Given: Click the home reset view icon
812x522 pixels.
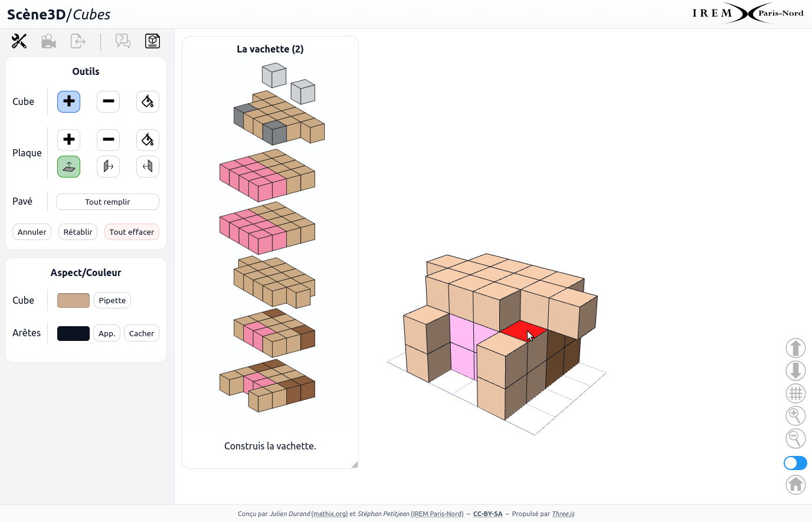Looking at the screenshot, I should (x=795, y=485).
